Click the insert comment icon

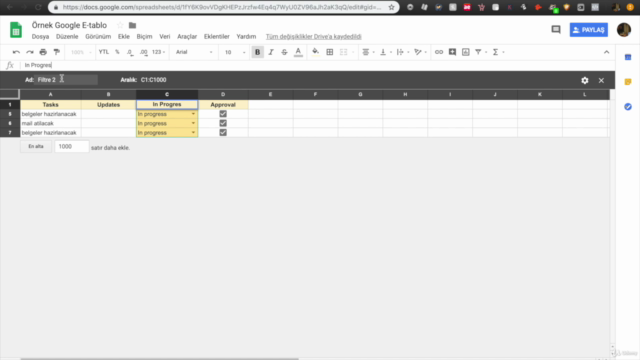point(452,52)
